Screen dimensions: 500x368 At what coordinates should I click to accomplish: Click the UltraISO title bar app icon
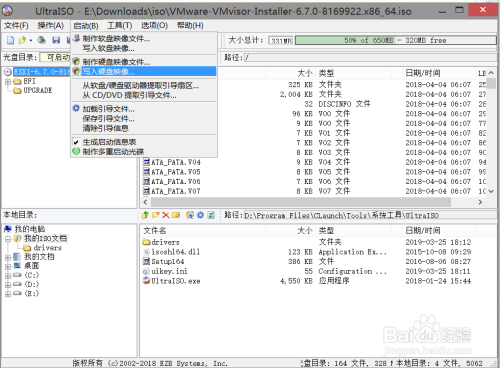[7, 11]
